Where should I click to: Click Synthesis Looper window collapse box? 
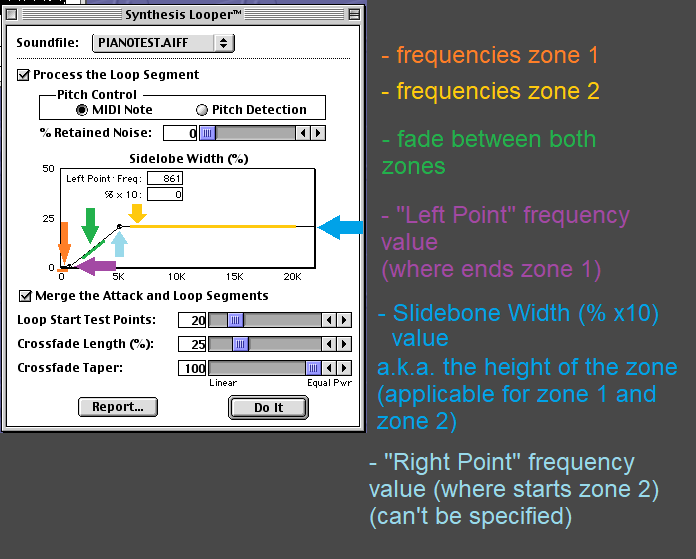coord(354,15)
